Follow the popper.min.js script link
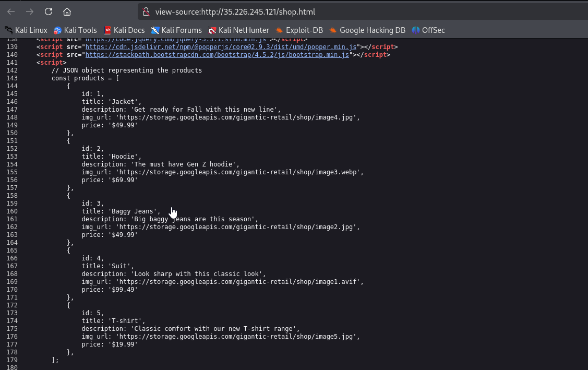This screenshot has height=370, width=588. point(221,47)
